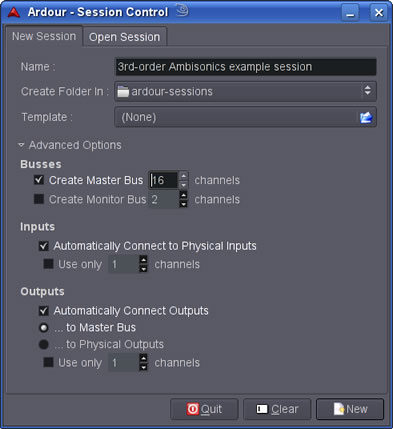
Task: Click the New button
Action: (350, 409)
